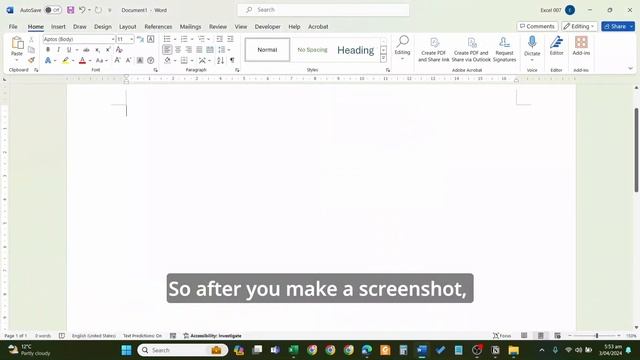Screen dimensions: 640x360
Task: Switch to the Layout tab
Action: click(x=127, y=27)
